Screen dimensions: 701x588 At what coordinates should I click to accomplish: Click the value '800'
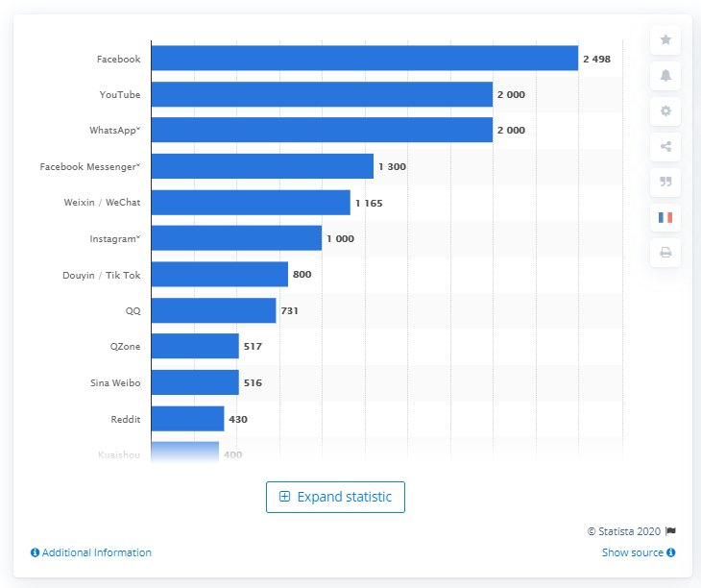pyautogui.click(x=302, y=274)
